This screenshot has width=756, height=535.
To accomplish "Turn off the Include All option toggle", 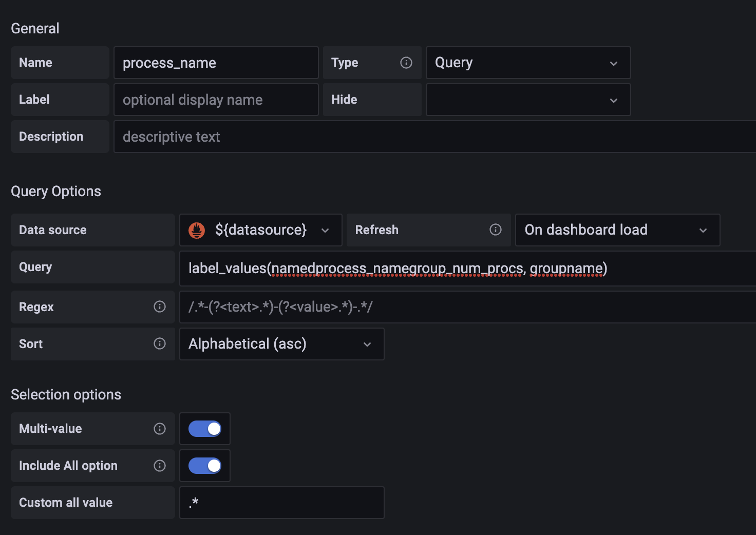I will [x=205, y=466].
